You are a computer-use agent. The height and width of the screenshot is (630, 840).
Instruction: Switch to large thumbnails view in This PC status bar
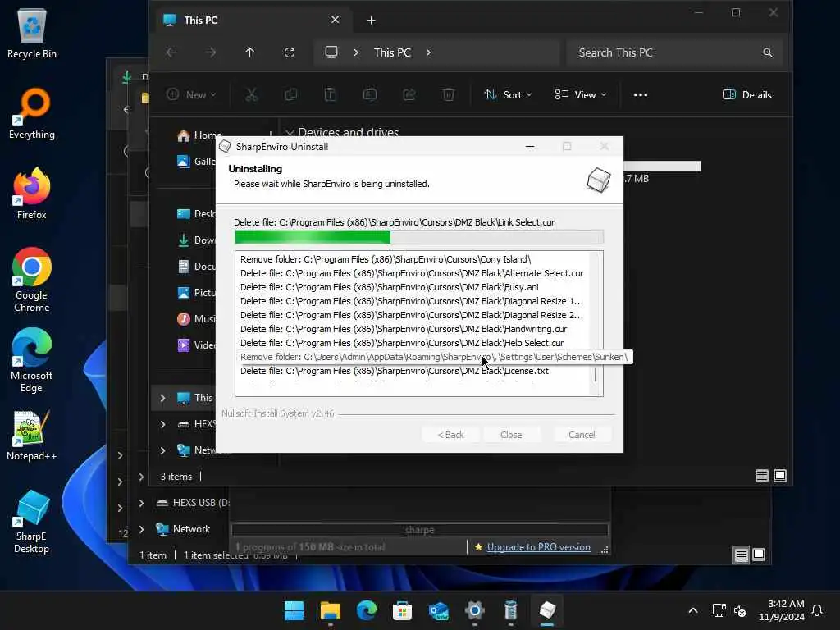tap(780, 476)
